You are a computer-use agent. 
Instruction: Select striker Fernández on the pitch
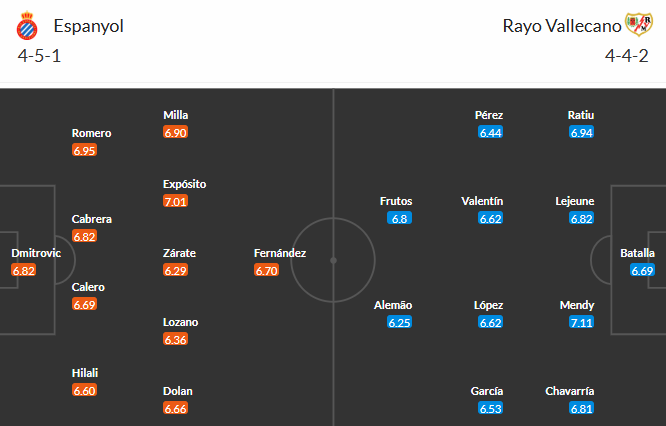280,253
